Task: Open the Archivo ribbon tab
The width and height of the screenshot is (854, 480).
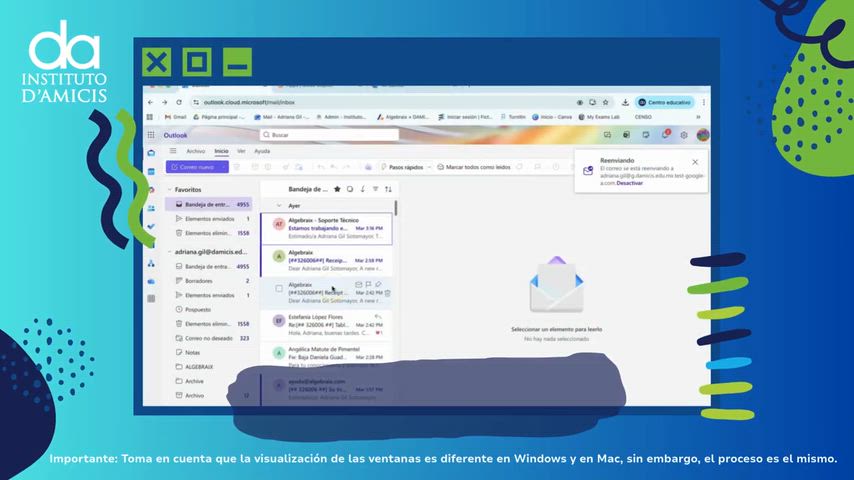Action: click(196, 151)
